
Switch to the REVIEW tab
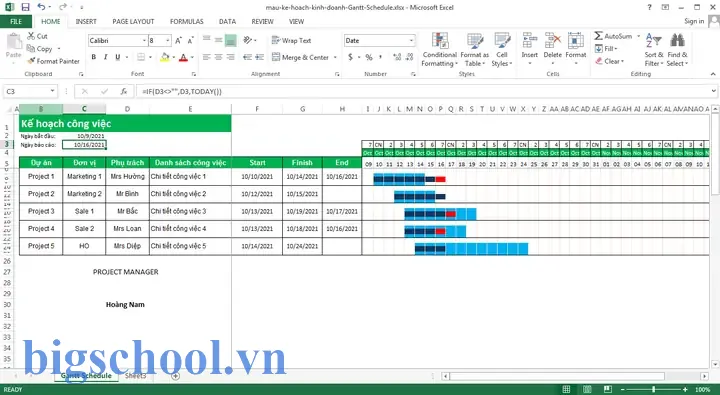click(x=262, y=22)
